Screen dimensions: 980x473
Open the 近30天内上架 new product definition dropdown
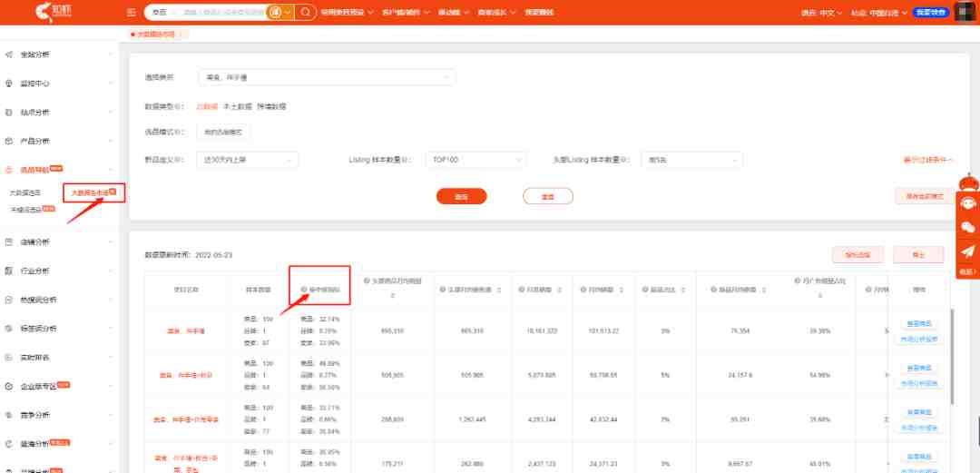click(248, 160)
